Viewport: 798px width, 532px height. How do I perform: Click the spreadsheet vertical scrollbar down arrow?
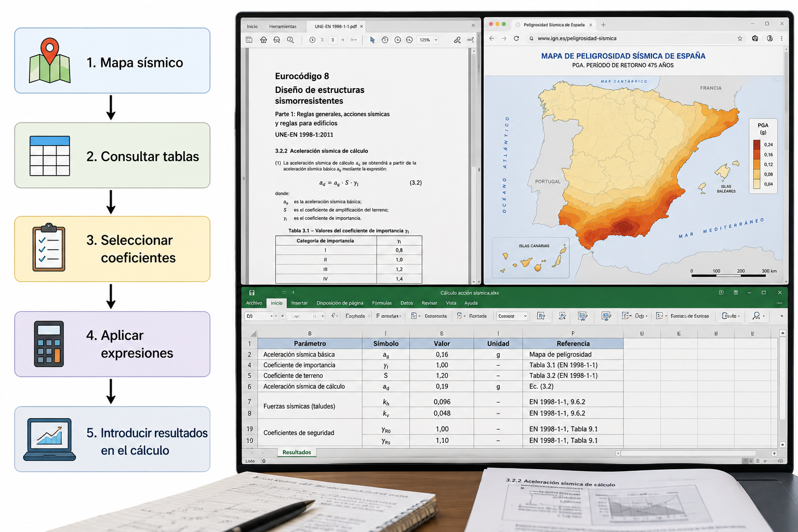point(782,445)
